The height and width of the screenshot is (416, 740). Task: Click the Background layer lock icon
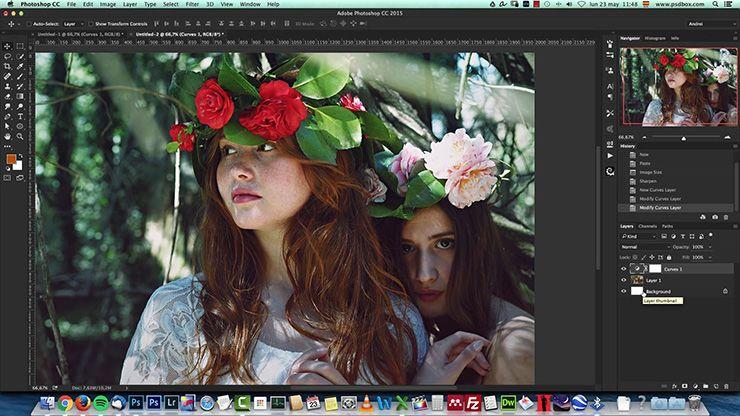tap(725, 291)
